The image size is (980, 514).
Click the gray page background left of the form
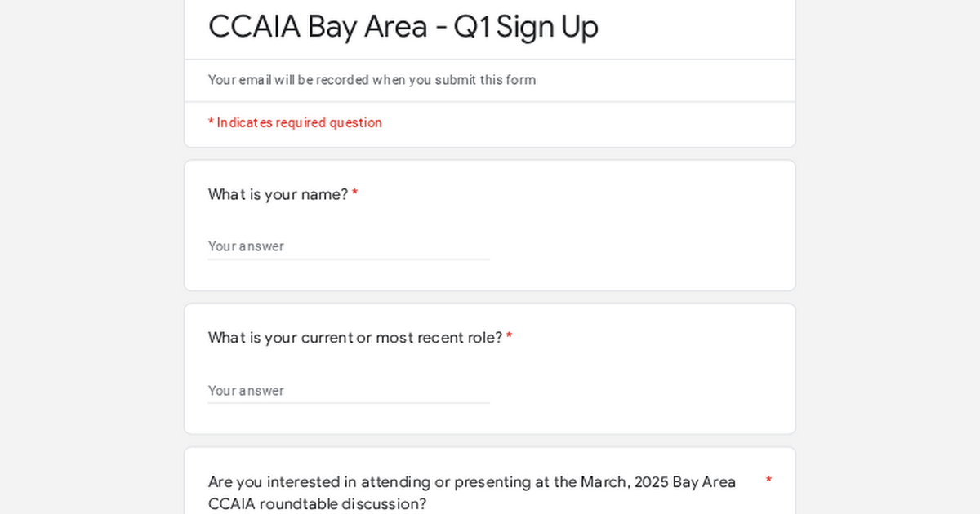(91, 257)
